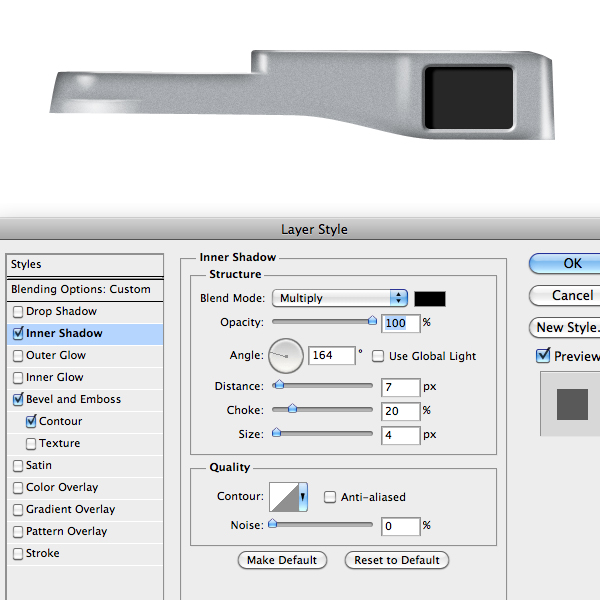The image size is (600, 600).
Task: Select the Styles row in list
Action: pos(85,264)
